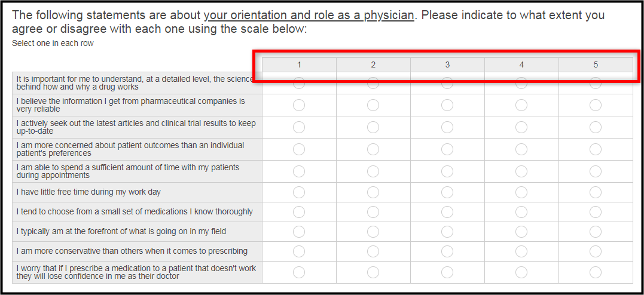Choose rating 2 for losing patient confidence

pyautogui.click(x=373, y=272)
